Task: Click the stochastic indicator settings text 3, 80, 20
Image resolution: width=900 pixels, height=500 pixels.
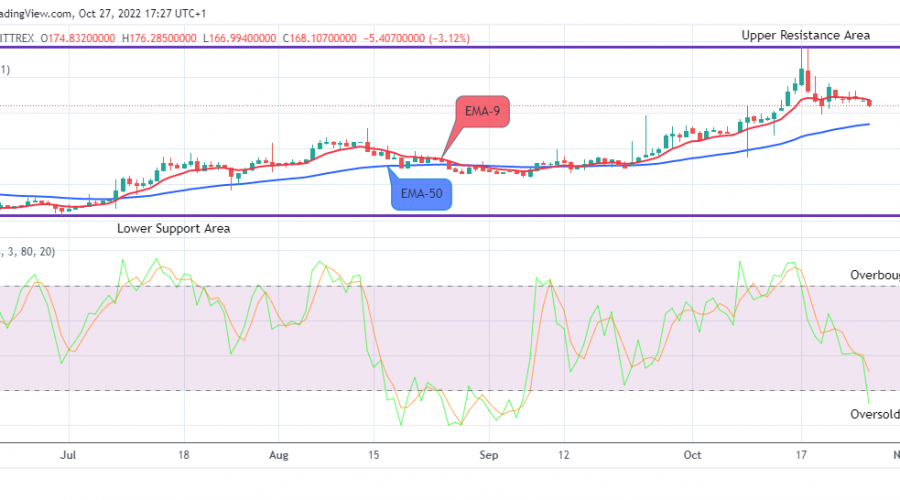Action: coord(31,252)
